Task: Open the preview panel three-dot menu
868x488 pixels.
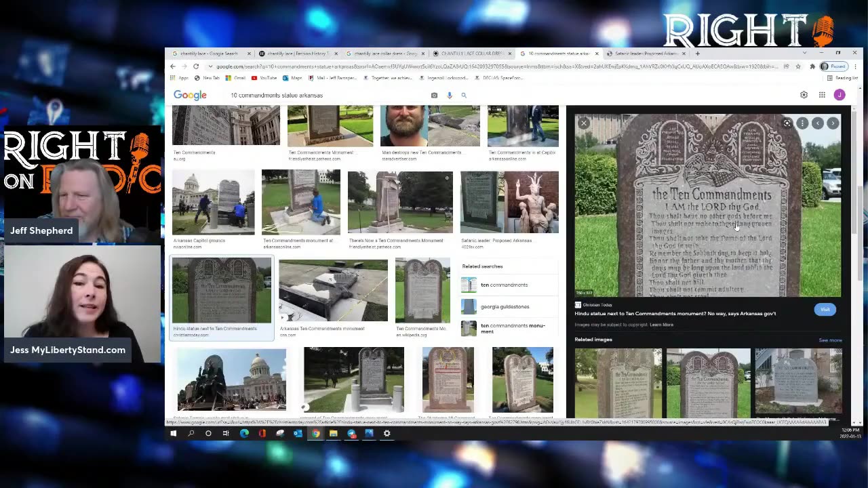Action: pyautogui.click(x=802, y=123)
